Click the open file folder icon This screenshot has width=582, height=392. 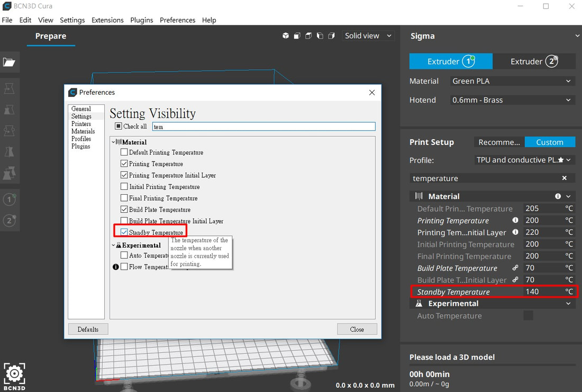click(x=9, y=62)
